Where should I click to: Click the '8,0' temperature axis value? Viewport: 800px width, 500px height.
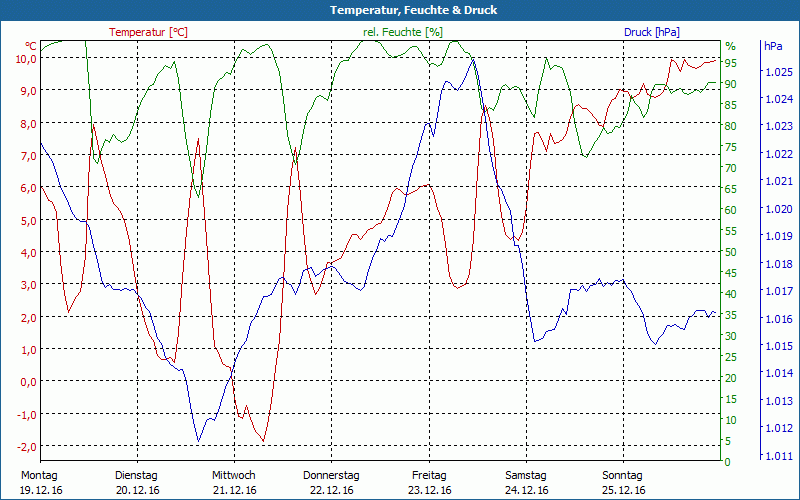(29, 123)
